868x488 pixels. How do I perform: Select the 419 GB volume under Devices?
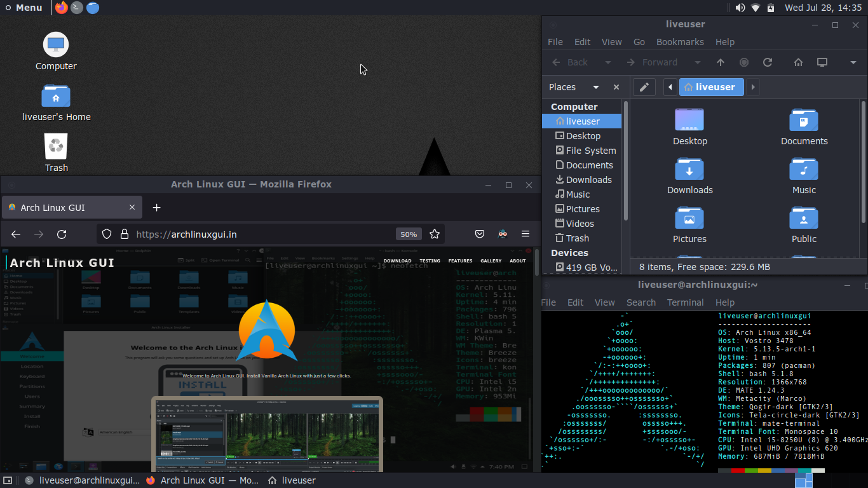tap(581, 268)
